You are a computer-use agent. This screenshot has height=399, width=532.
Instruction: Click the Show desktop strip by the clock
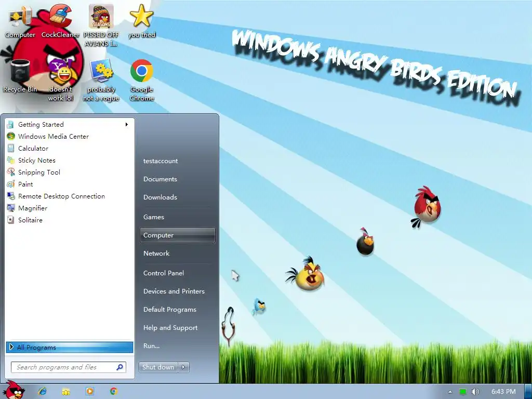(528, 392)
